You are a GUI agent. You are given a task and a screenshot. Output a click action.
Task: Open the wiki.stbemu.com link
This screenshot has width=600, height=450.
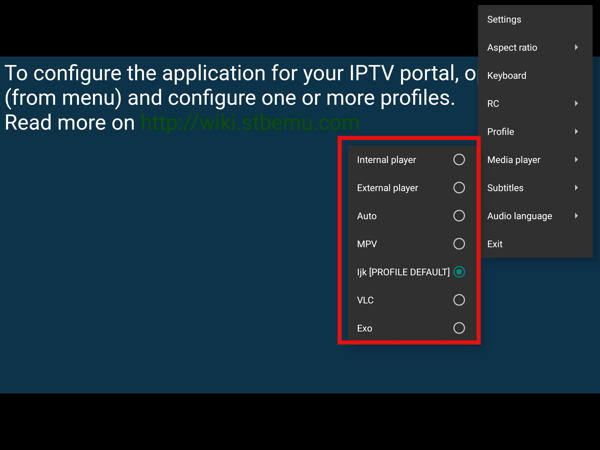[x=249, y=123]
